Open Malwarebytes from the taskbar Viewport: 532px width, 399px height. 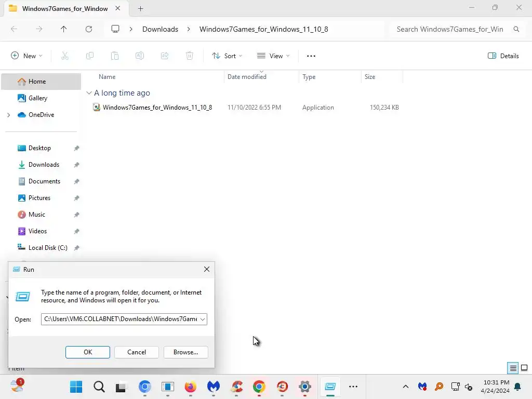214,387
